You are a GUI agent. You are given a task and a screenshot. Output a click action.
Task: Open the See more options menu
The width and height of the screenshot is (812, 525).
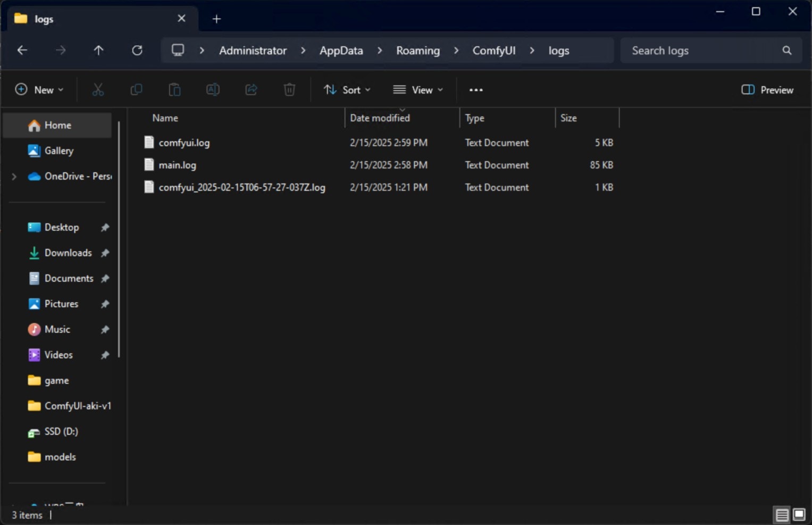click(475, 89)
